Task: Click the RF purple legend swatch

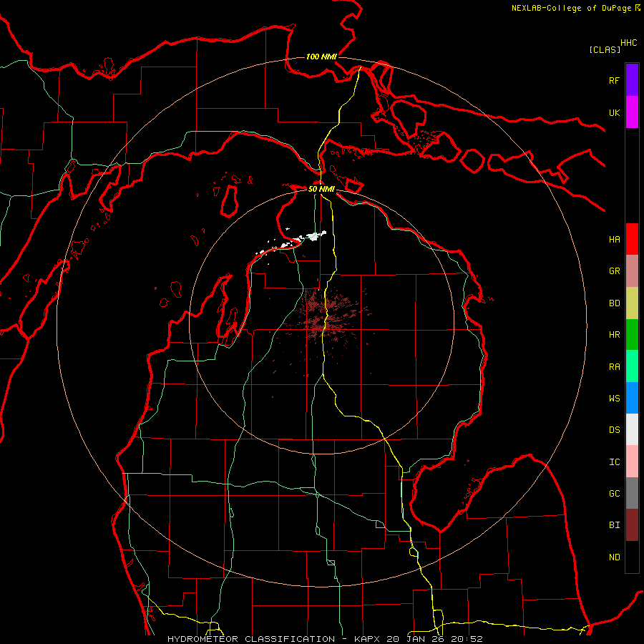Action: (632, 80)
